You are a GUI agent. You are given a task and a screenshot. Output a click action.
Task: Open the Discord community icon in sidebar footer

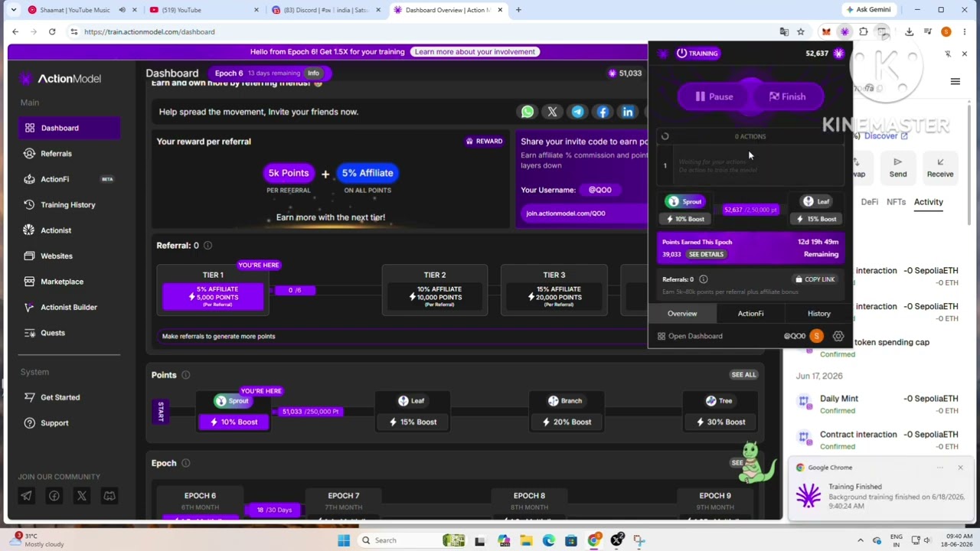pyautogui.click(x=109, y=496)
